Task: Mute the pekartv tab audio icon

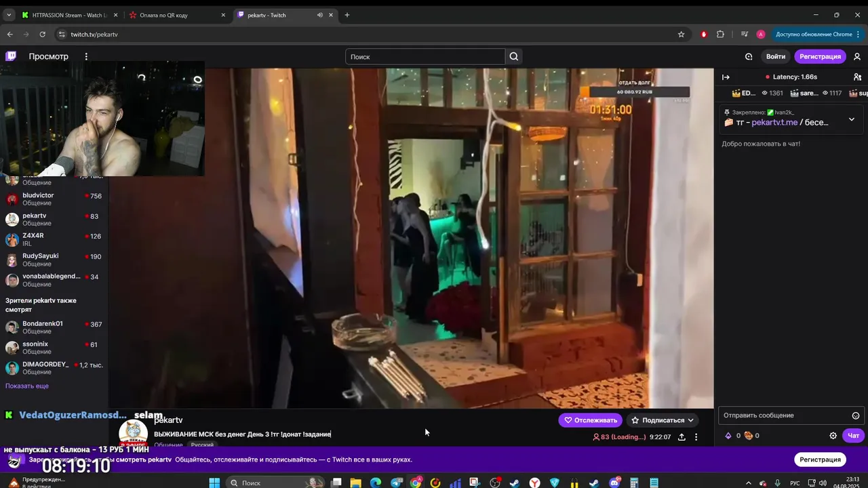Action: click(x=319, y=15)
